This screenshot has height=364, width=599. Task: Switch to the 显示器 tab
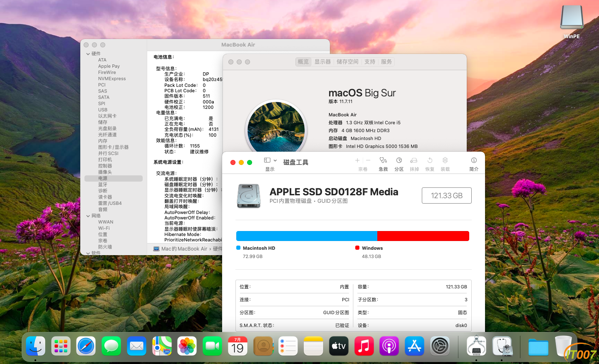pos(322,61)
